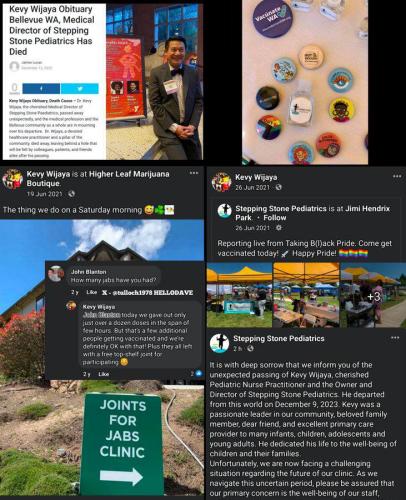Open the three-dot menu on the 26 Jun post

tap(397, 176)
